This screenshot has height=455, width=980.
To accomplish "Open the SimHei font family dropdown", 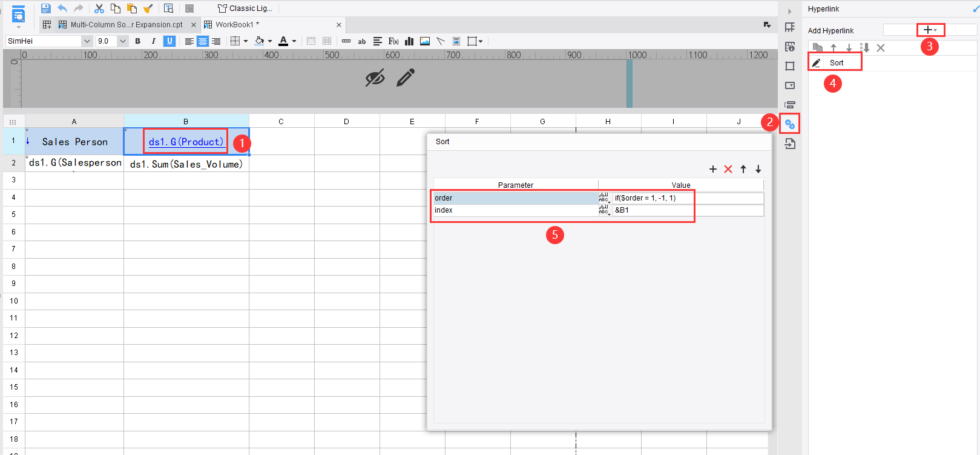I will pos(87,41).
